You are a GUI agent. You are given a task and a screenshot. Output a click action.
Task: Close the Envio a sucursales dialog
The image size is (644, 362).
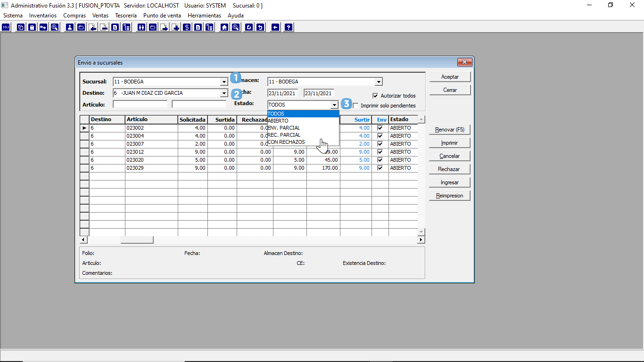[x=464, y=62]
